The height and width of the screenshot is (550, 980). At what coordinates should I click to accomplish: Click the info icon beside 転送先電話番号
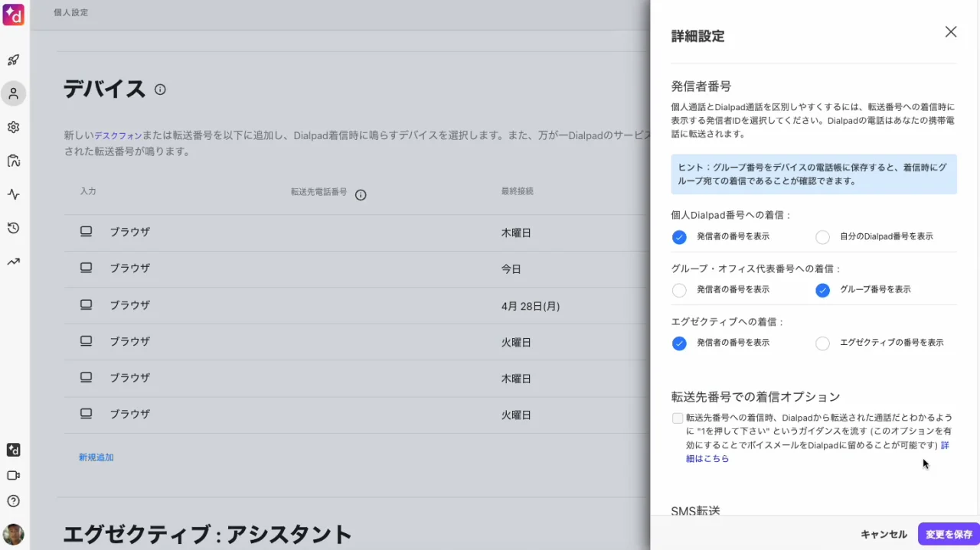coord(361,195)
